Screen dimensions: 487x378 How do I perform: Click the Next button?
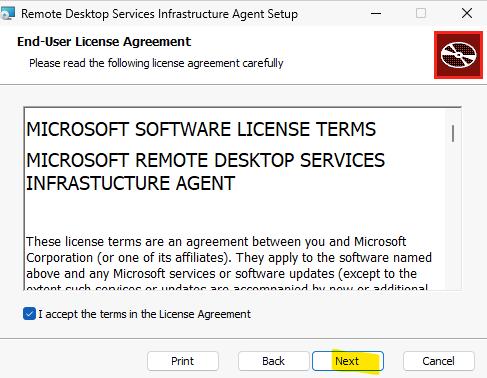click(348, 361)
